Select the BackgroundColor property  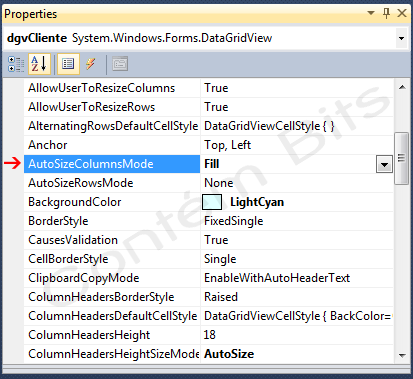click(x=112, y=202)
